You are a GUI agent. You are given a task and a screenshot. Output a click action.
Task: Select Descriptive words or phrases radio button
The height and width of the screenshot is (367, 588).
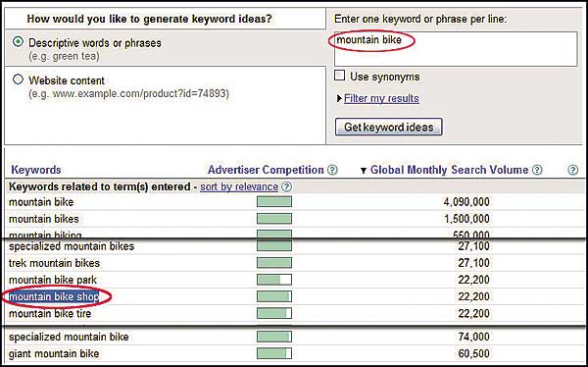tap(18, 41)
